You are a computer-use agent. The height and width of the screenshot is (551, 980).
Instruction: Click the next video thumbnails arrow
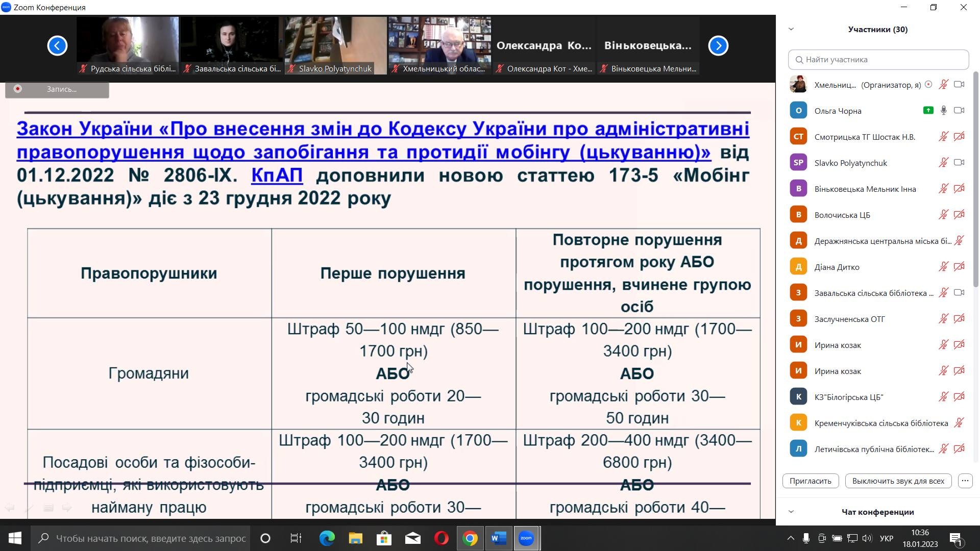click(718, 46)
